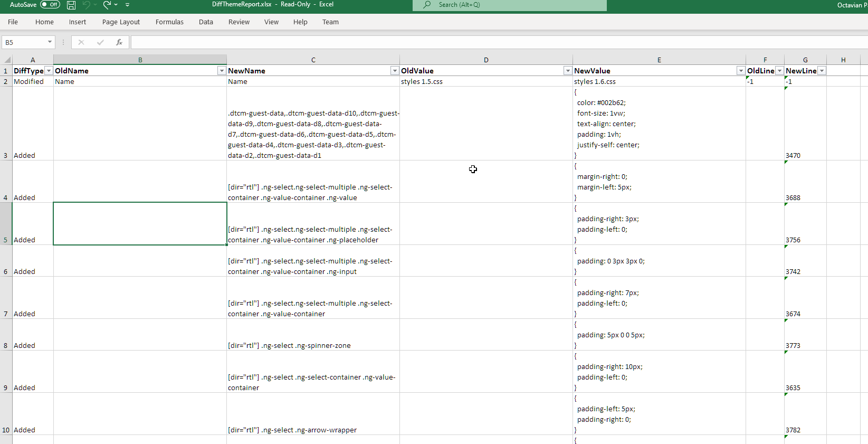Viewport: 868px width, 444px height.
Task: Select column D header
Action: click(486, 60)
